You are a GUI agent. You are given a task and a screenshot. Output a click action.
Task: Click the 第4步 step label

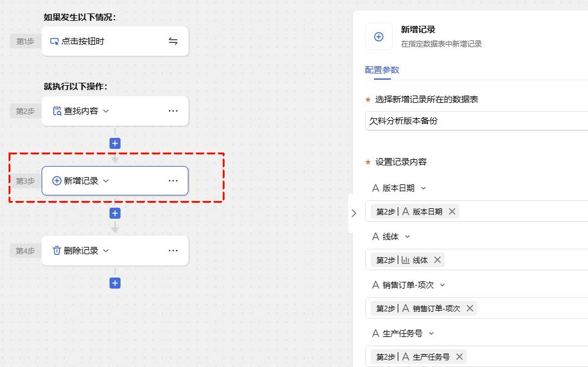click(26, 251)
